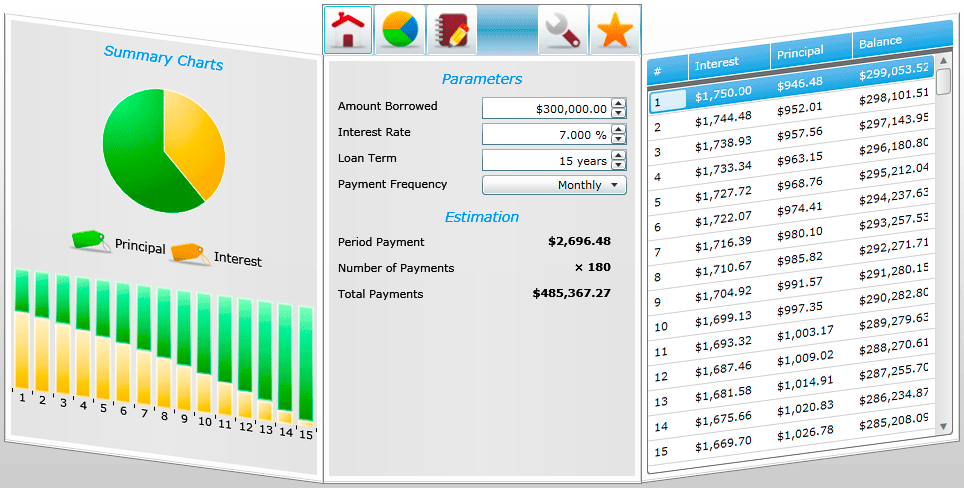
Task: Click bar for year 15 in chart
Action: tap(306, 366)
